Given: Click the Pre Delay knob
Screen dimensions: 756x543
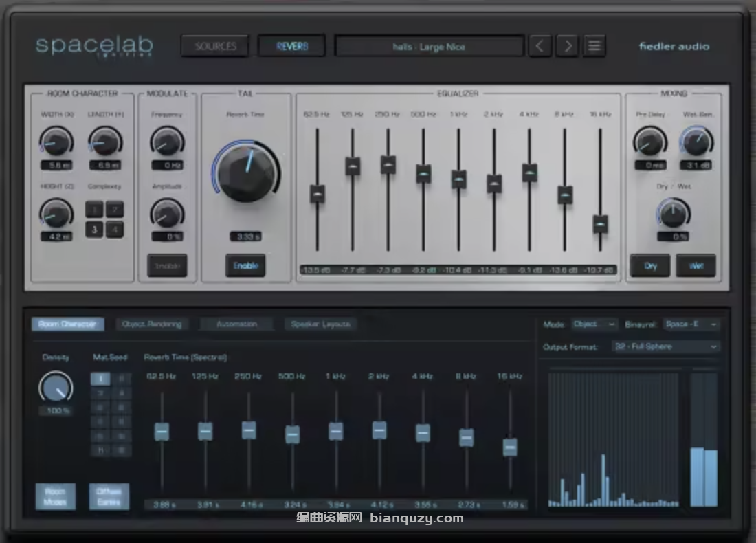Looking at the screenshot, I should point(649,142).
